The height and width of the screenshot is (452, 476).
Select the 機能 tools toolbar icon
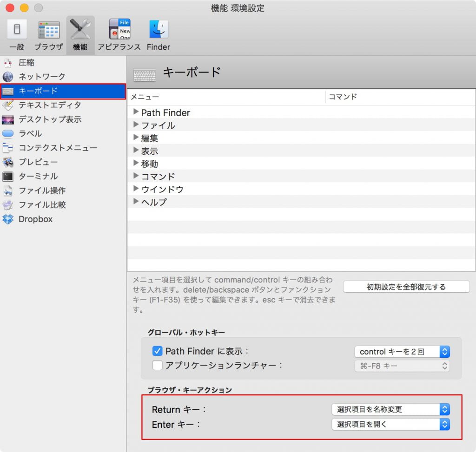coord(80,29)
